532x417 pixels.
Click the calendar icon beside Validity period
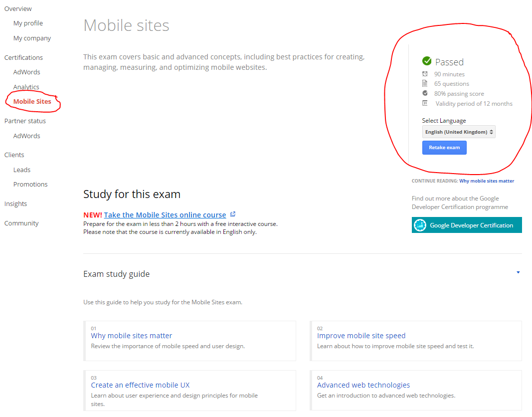coord(425,103)
